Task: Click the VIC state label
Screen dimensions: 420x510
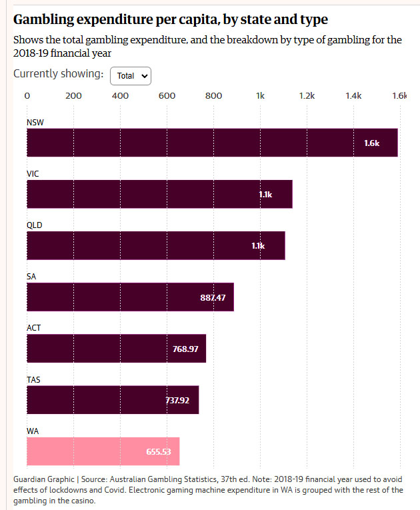Action: [x=33, y=174]
